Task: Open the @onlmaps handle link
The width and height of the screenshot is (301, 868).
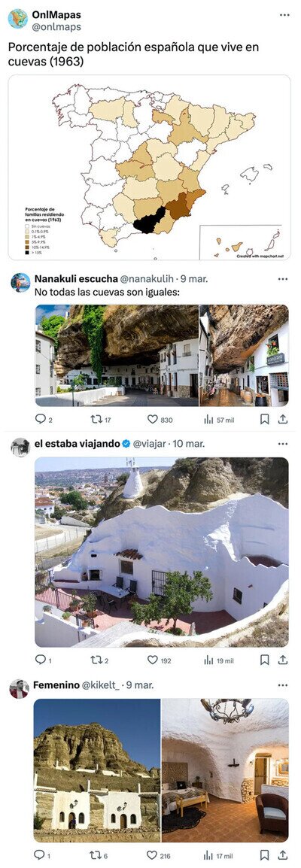Action: pos(56,26)
